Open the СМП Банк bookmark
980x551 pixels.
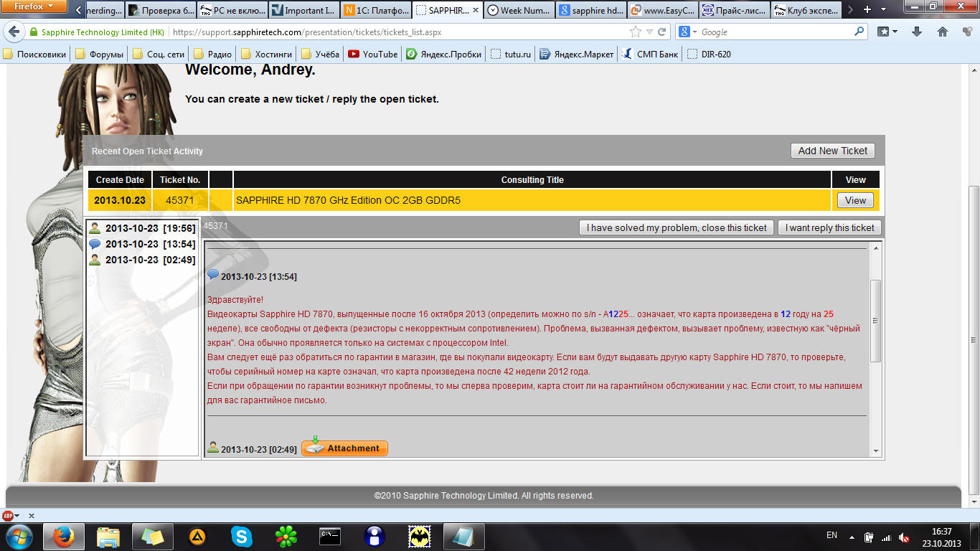coord(651,54)
